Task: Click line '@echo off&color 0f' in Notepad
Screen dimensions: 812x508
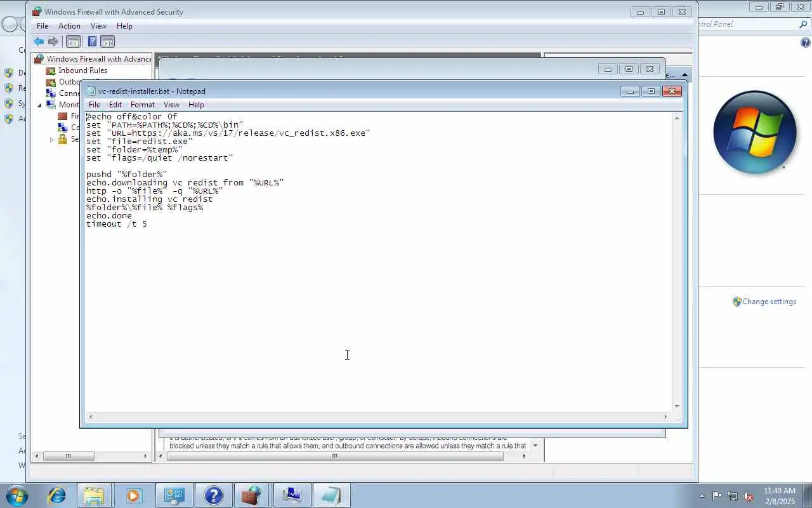Action: pyautogui.click(x=131, y=117)
